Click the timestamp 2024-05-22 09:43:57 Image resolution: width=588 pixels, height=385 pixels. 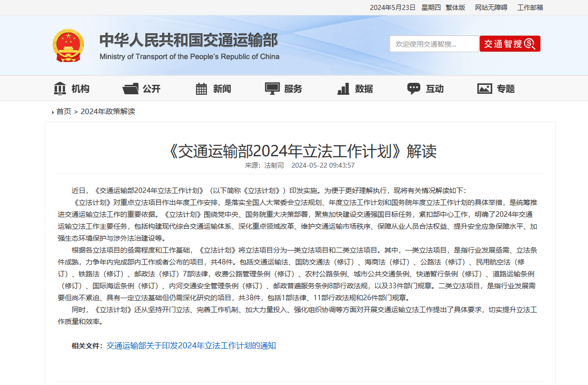tap(323, 165)
